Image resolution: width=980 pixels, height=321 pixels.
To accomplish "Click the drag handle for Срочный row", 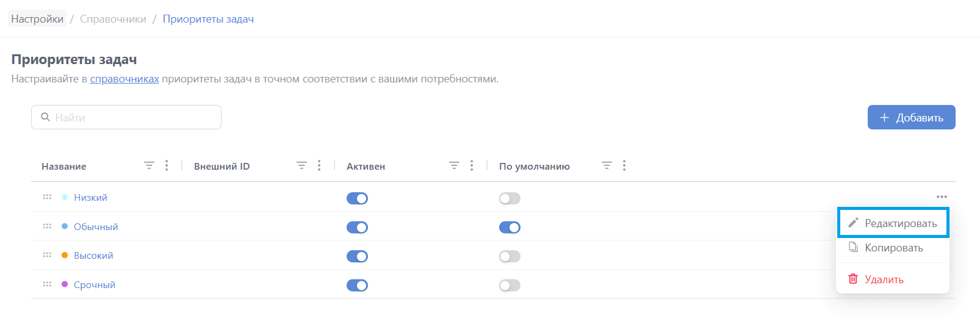I will coord(47,284).
